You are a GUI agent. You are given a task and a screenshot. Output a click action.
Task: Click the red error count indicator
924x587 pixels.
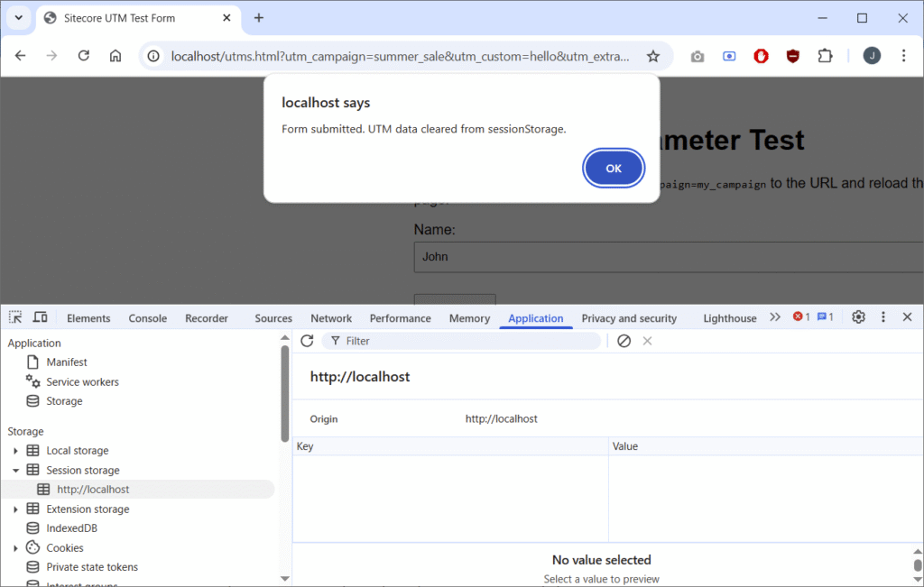point(801,316)
